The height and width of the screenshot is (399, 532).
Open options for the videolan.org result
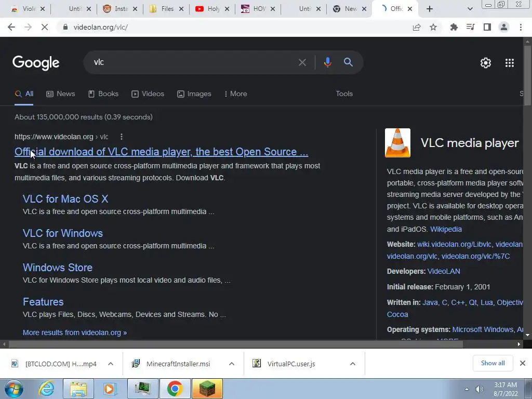pyautogui.click(x=122, y=137)
